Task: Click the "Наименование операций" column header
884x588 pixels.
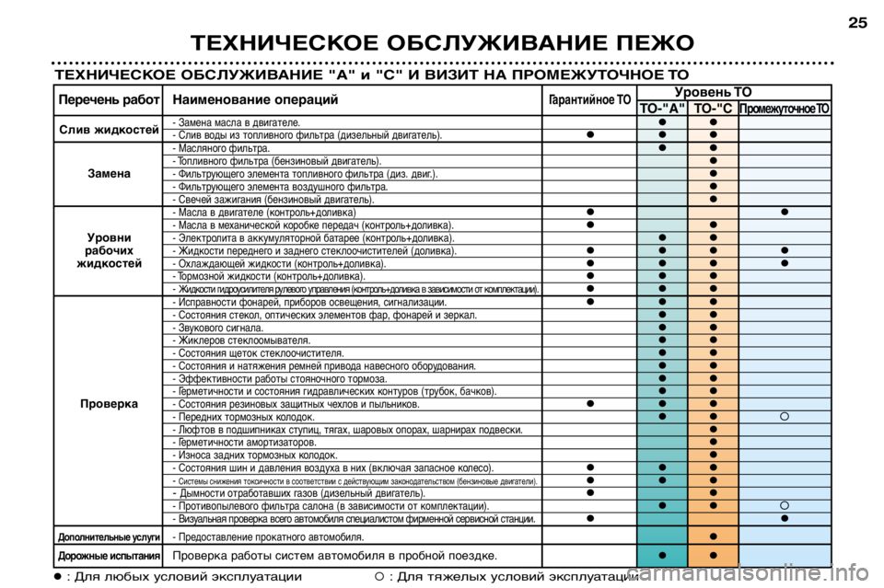Action: coord(255,100)
